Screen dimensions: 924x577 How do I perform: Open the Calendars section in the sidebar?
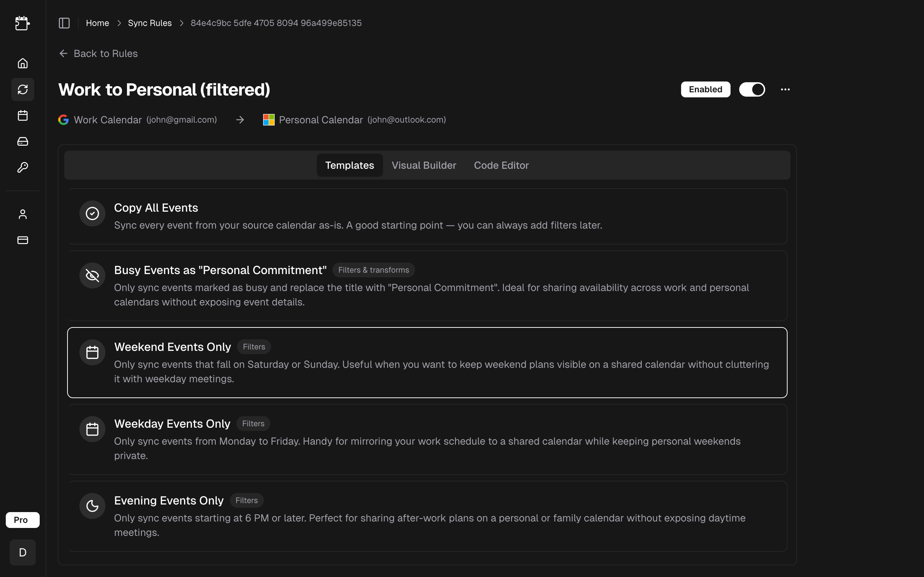[x=22, y=115]
